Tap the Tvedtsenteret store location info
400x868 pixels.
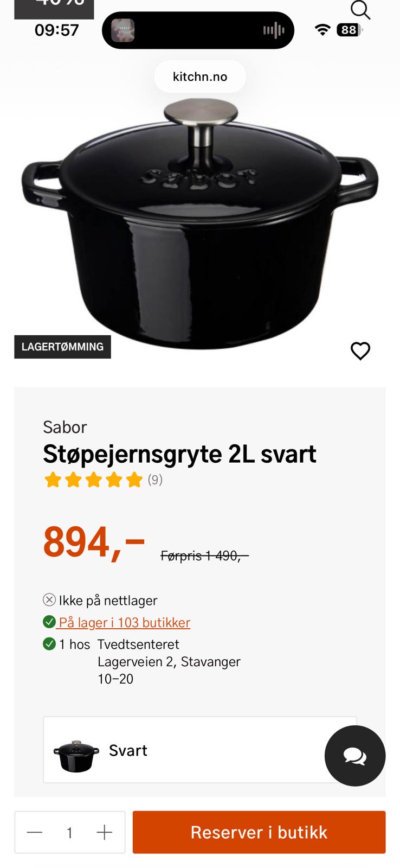tap(169, 661)
